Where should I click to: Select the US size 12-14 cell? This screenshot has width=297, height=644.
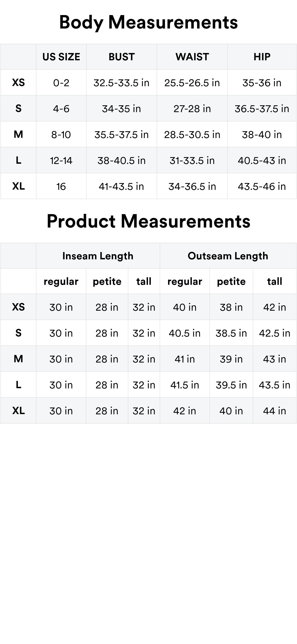tap(61, 160)
